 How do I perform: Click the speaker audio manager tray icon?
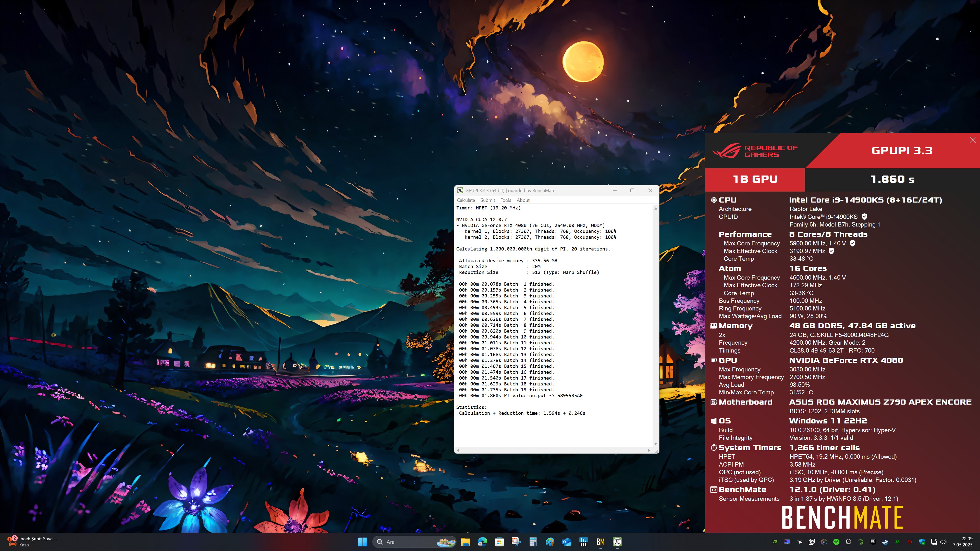[848, 542]
